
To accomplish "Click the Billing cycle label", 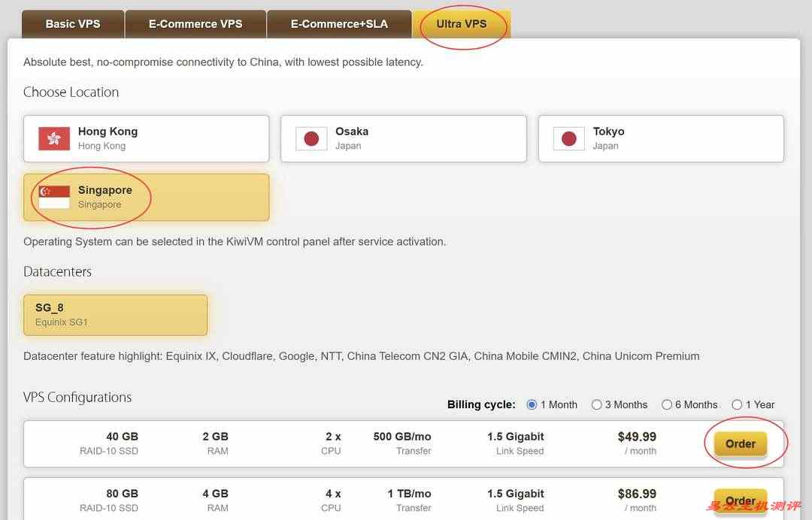I will coord(482,404).
